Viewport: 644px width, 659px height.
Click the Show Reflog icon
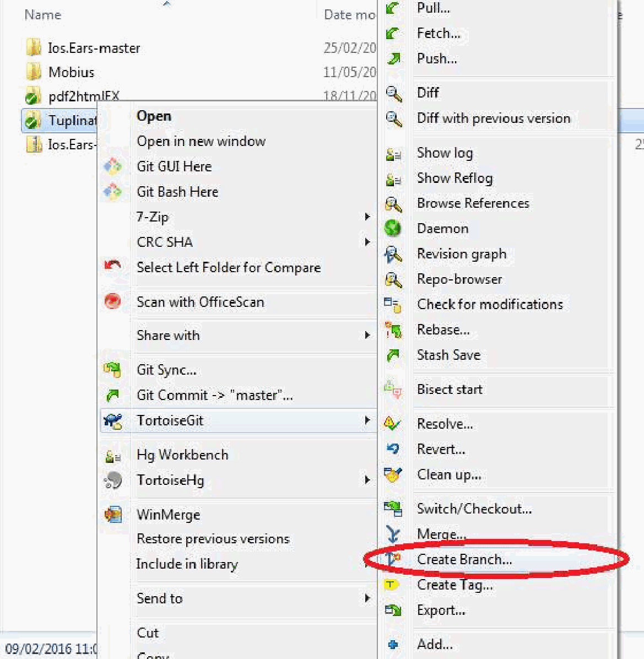(393, 180)
